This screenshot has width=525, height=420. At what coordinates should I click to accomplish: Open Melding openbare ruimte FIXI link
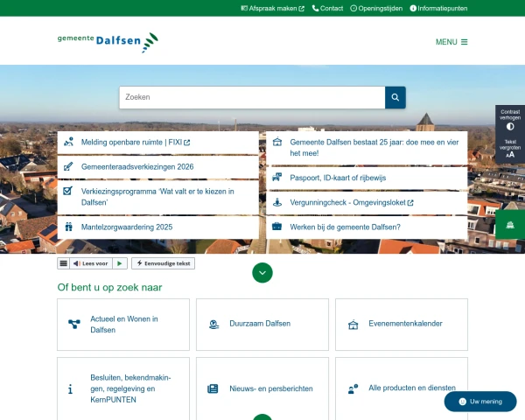point(158,143)
